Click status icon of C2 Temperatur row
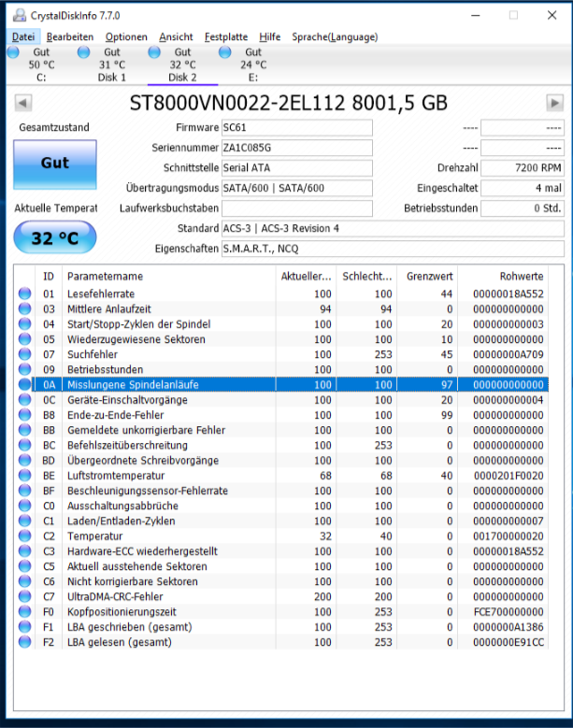This screenshot has width=573, height=728. click(x=24, y=535)
